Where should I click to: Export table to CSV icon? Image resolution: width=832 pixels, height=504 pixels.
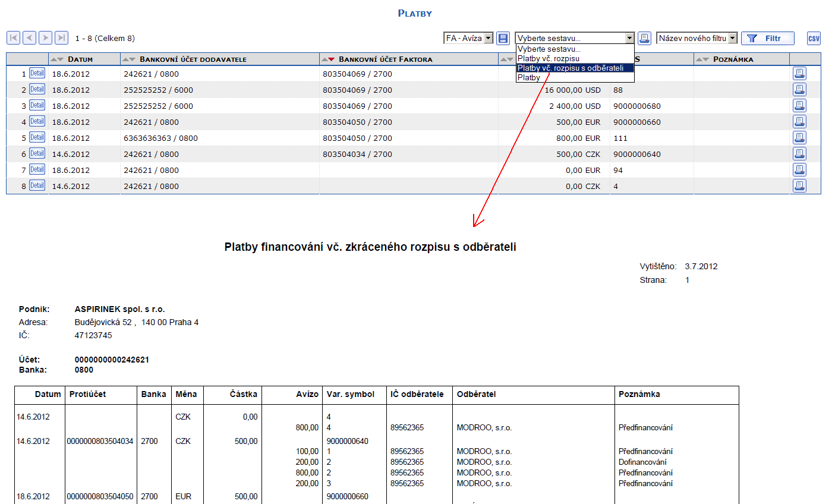pyautogui.click(x=814, y=39)
